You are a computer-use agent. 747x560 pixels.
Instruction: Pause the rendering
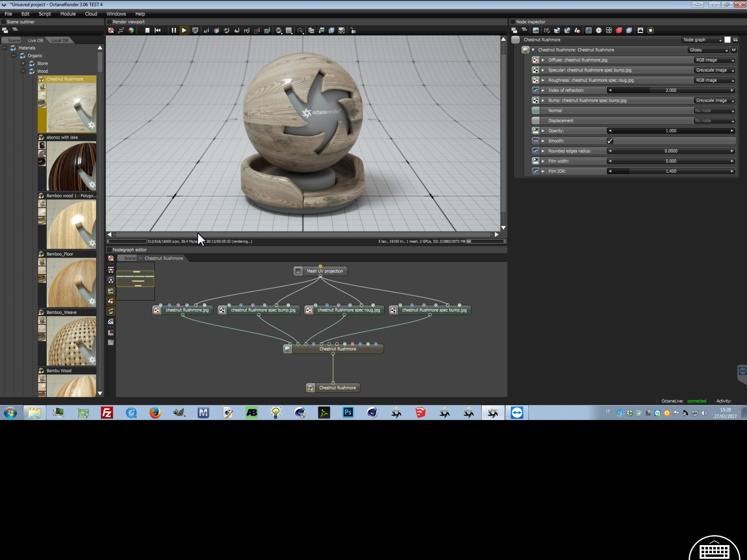click(x=174, y=31)
